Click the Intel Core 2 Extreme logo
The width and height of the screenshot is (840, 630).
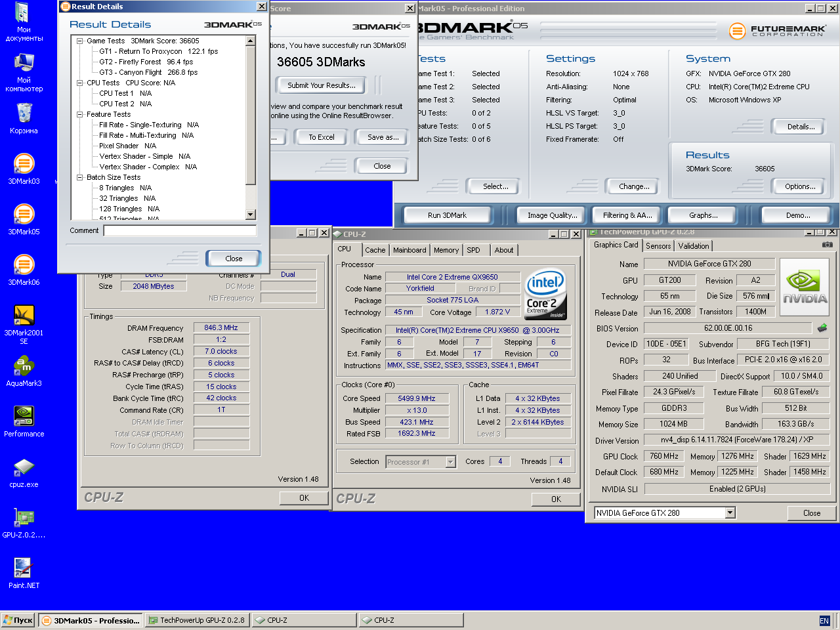tap(545, 294)
